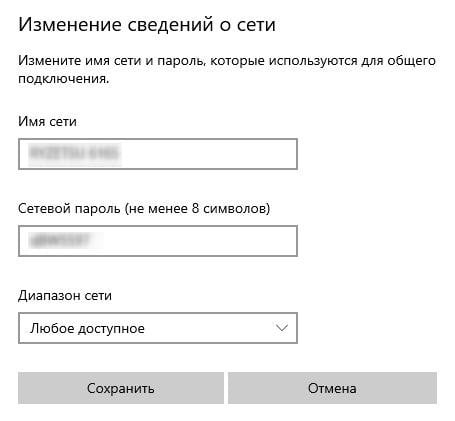Click the Диапазон сети label
Image resolution: width=455 pixels, height=421 pixels.
65,295
